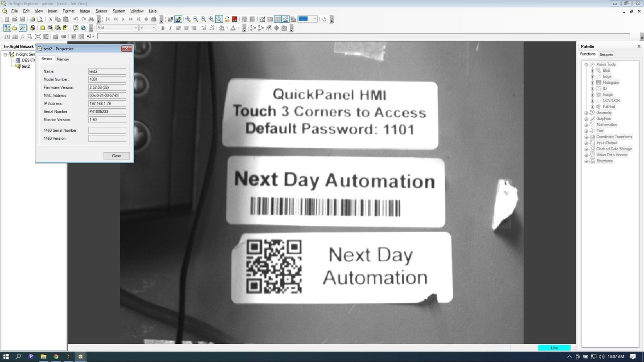Click Close button in Properties dialog
Image resolution: width=644 pixels, height=362 pixels.
(x=116, y=156)
